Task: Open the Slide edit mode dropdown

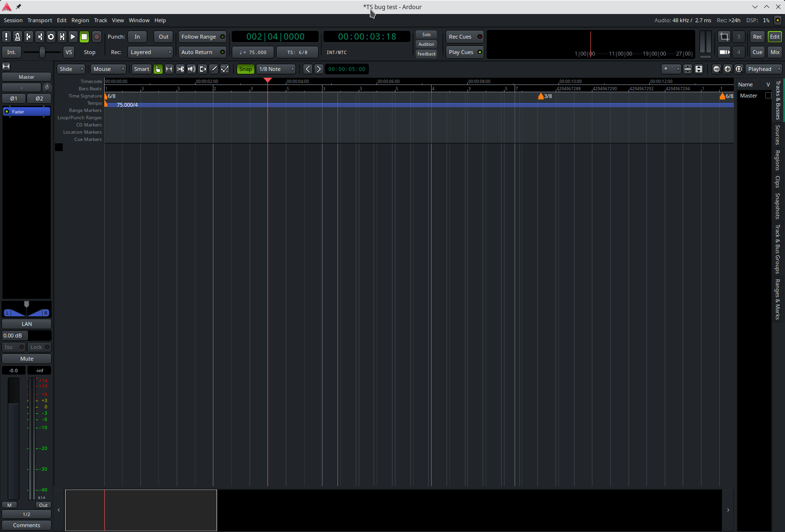Action: (x=71, y=69)
